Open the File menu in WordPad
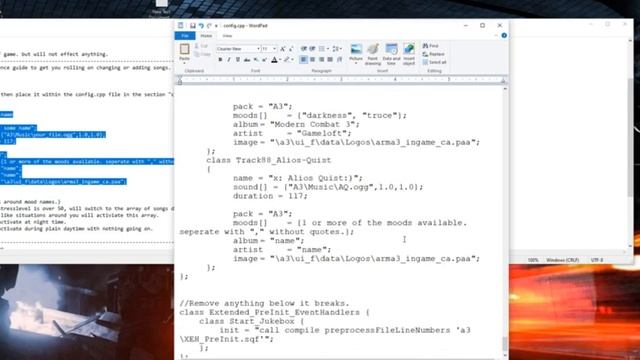640x360 pixels. 185,36
